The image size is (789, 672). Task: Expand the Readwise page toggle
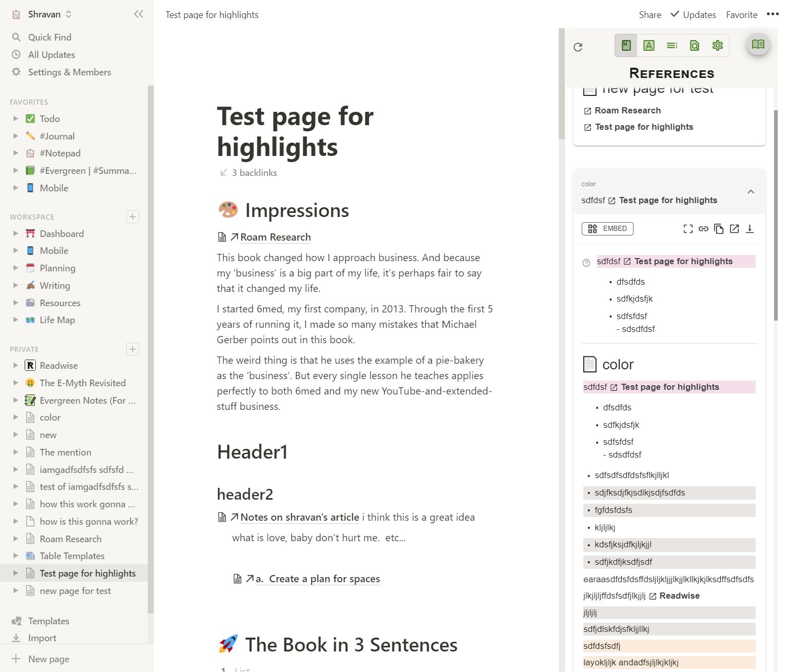pyautogui.click(x=15, y=366)
